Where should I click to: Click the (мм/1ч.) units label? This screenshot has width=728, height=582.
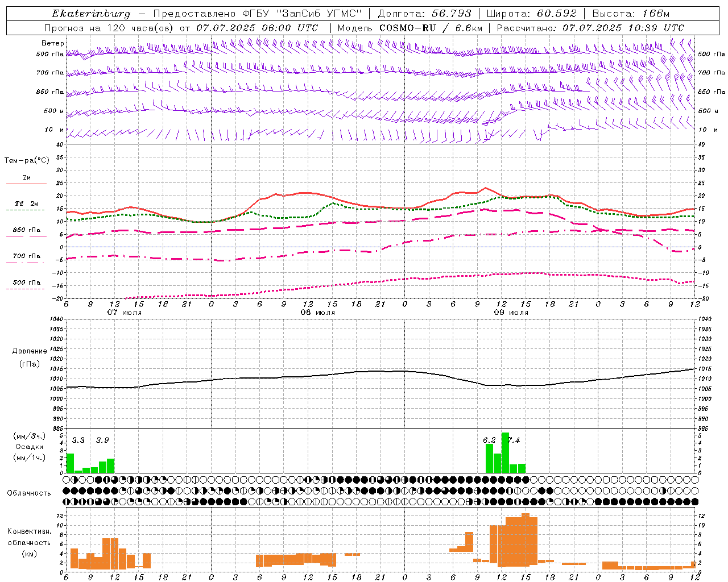point(29,458)
